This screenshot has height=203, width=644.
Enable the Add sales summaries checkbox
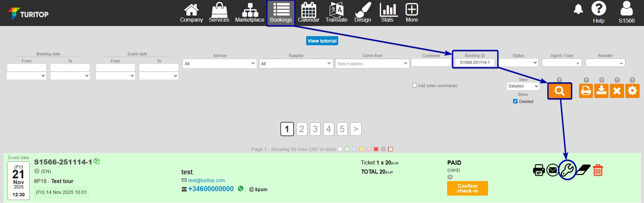point(414,85)
